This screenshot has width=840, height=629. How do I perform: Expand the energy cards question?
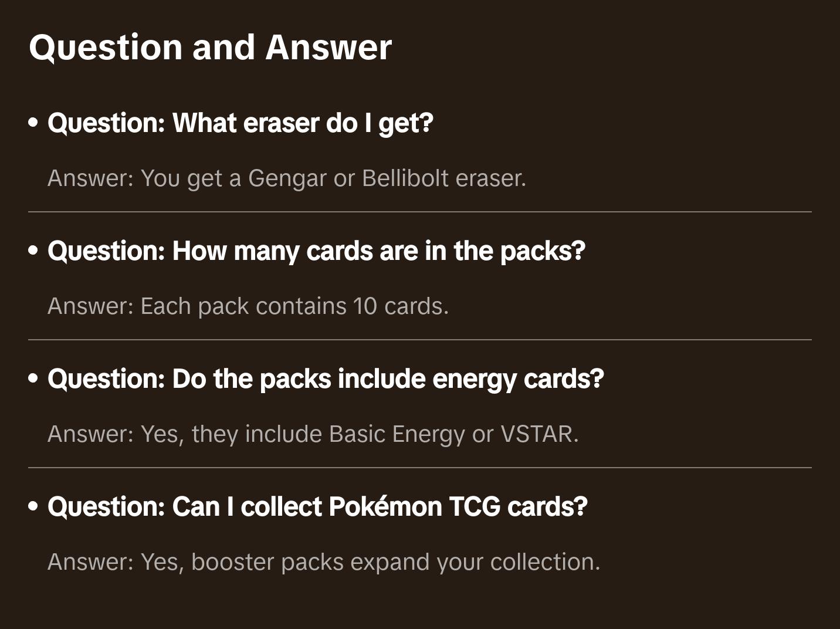click(326, 379)
